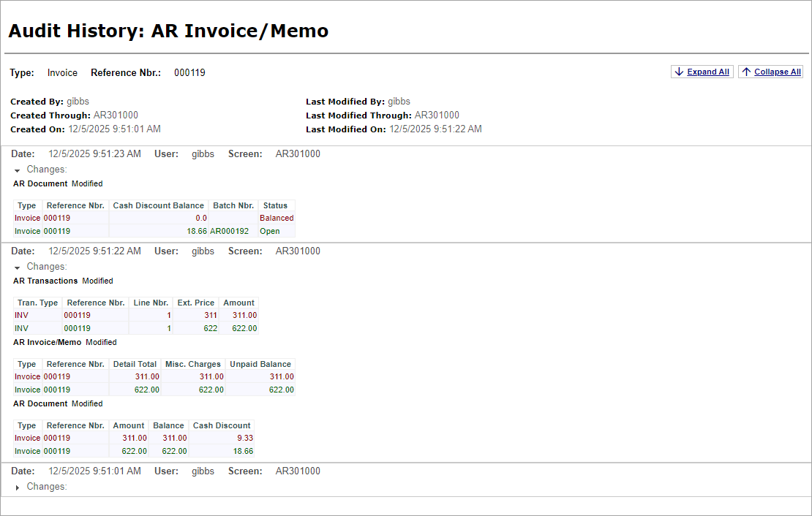Click the Last Modified By value gibbs
The width and height of the screenshot is (812, 516).
coord(399,102)
